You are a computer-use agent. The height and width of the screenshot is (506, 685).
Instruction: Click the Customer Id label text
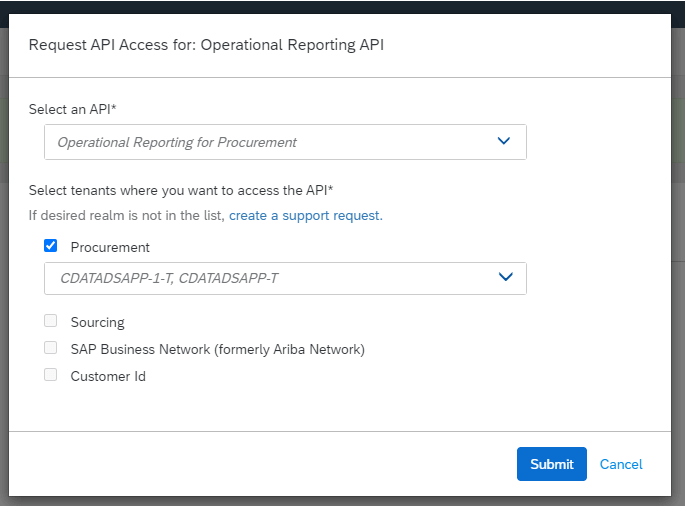(108, 376)
